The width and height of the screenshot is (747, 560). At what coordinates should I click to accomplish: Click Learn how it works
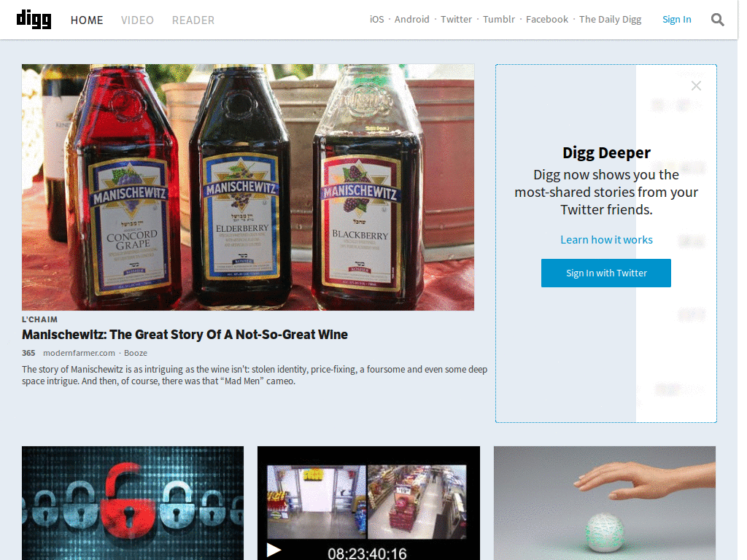606,239
